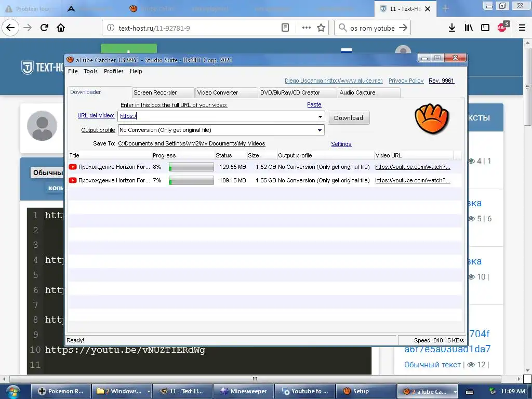Click keyboard icon in system tray
Viewport: 532px width, 399px height.
(x=470, y=392)
